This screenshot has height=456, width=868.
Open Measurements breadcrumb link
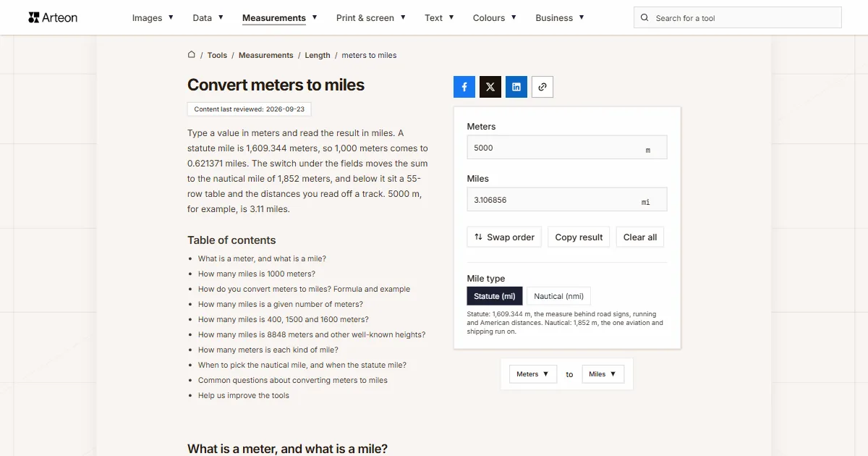tap(266, 55)
